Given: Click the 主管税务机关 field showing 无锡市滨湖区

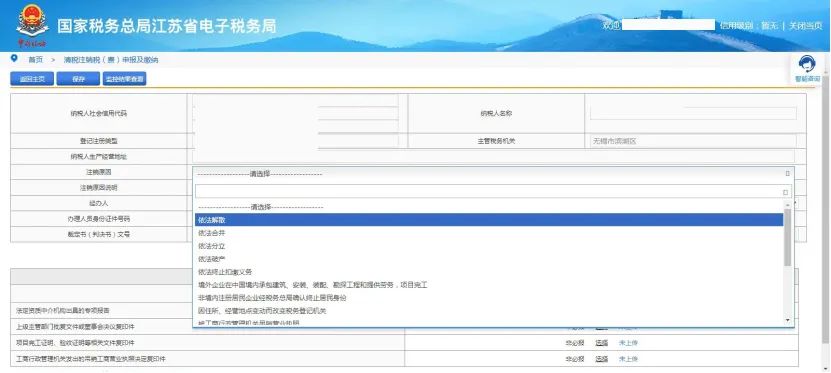Looking at the screenshot, I should (693, 141).
